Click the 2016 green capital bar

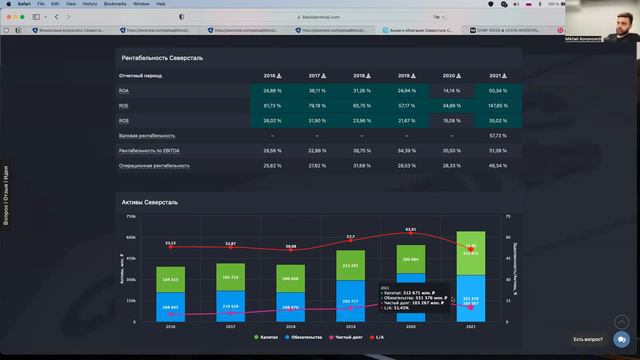point(171,280)
